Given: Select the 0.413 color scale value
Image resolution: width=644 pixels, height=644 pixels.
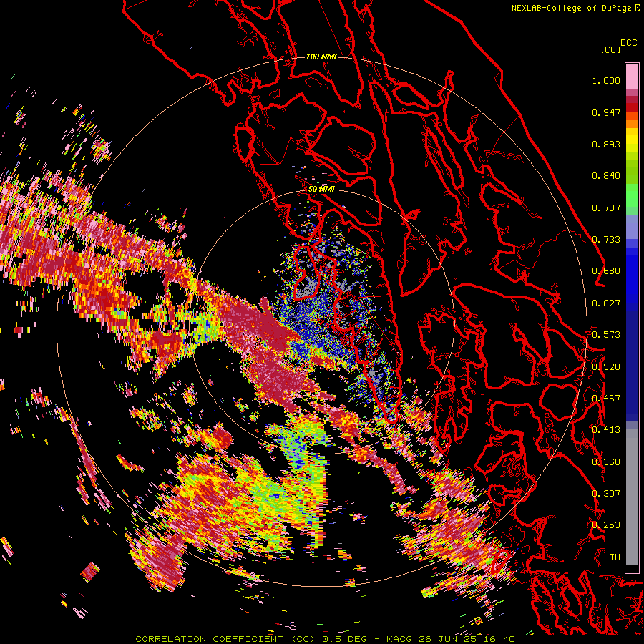Looking at the screenshot, I should point(606,430).
